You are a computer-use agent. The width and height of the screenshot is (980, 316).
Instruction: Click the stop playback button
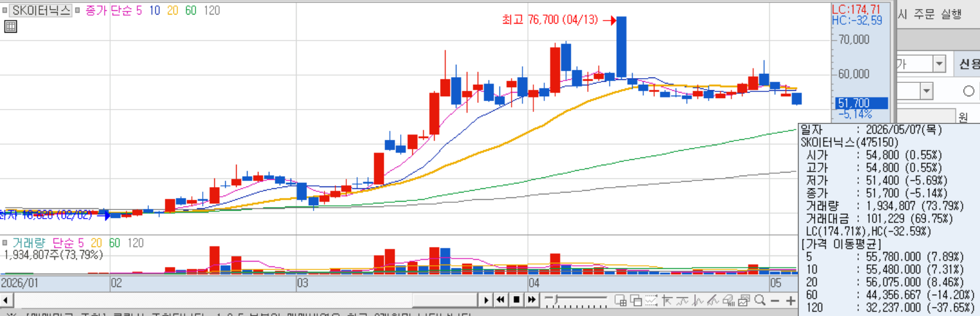click(516, 300)
